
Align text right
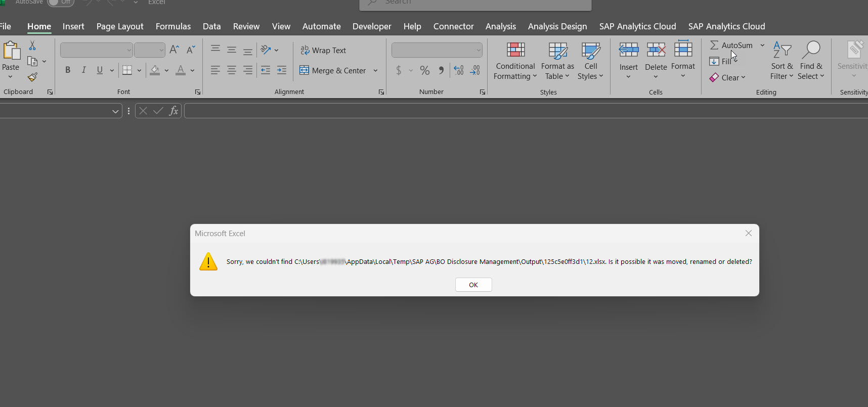[248, 70]
